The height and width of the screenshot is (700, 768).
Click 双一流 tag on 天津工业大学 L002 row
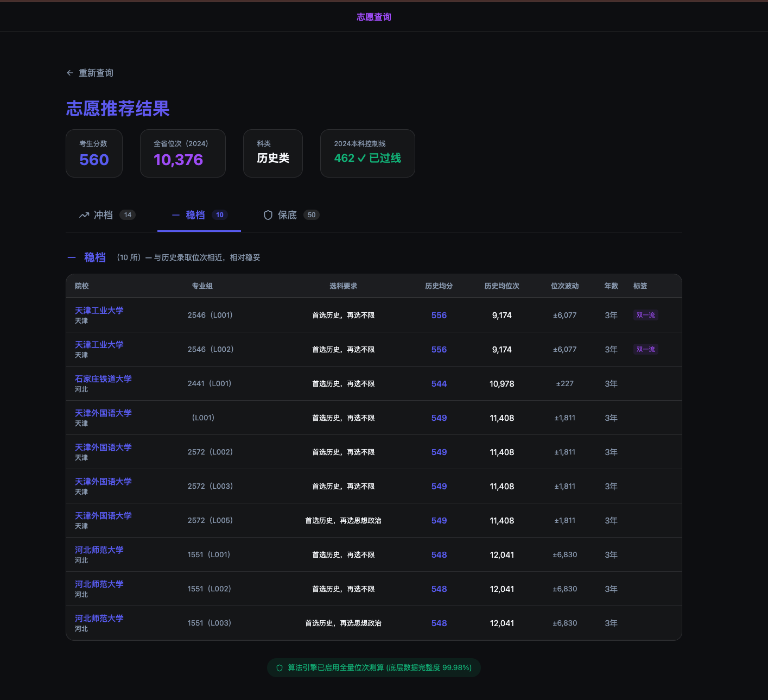[645, 349]
